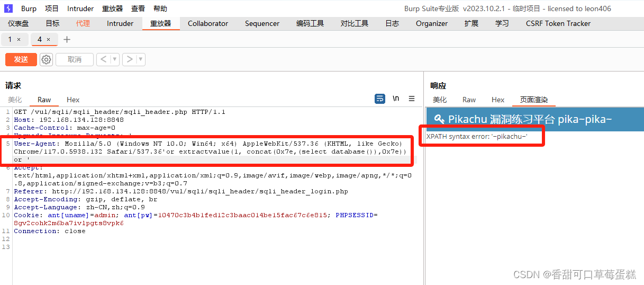Switch request view to Raw

(44, 100)
